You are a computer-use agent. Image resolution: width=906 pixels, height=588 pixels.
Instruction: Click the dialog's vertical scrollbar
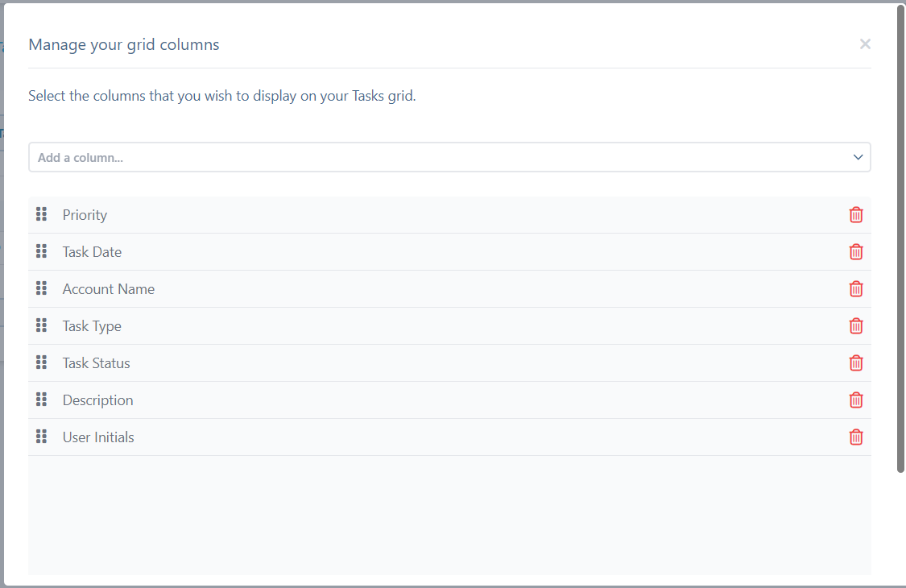[x=900, y=238]
